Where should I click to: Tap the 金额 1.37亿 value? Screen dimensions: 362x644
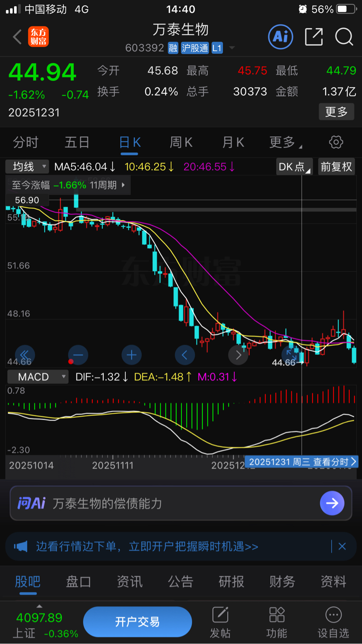tap(339, 91)
